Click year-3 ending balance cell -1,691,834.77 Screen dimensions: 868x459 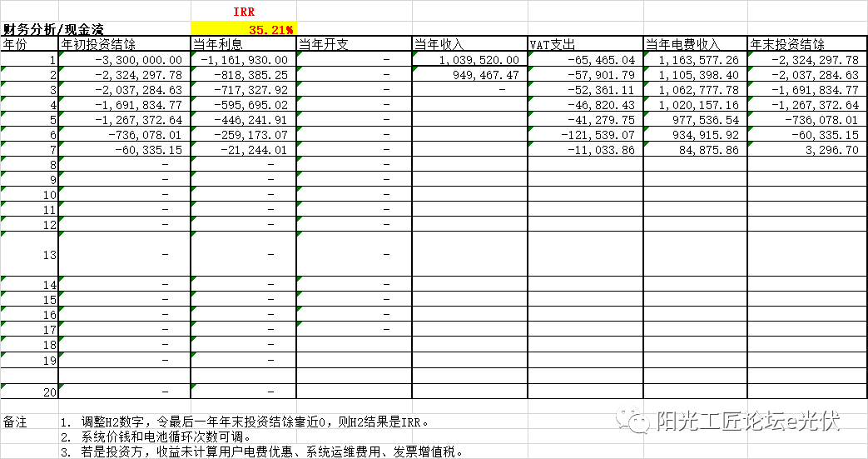[x=807, y=90]
